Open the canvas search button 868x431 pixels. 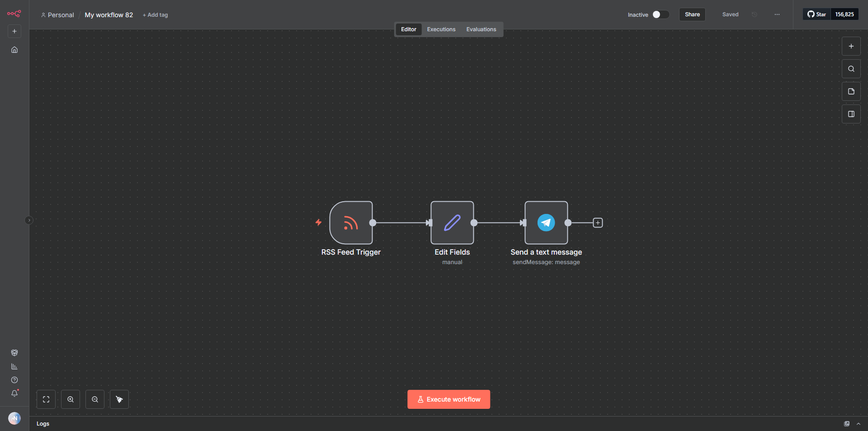tap(851, 69)
